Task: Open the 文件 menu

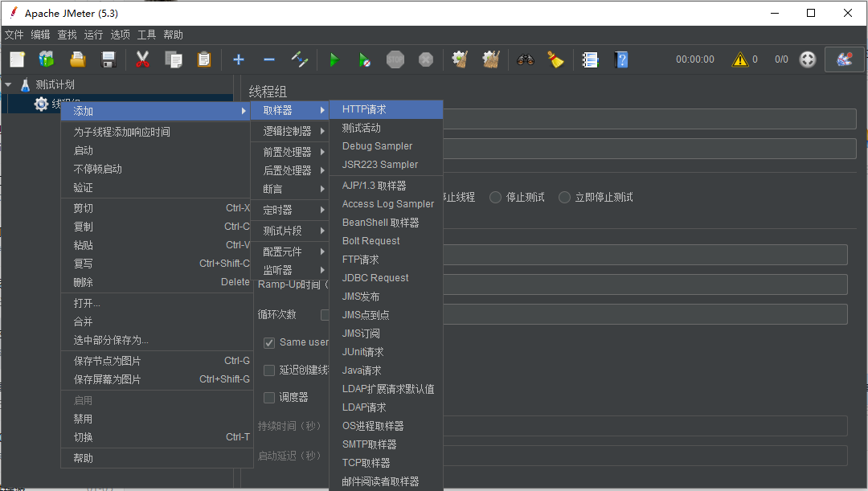Action: pyautogui.click(x=14, y=35)
